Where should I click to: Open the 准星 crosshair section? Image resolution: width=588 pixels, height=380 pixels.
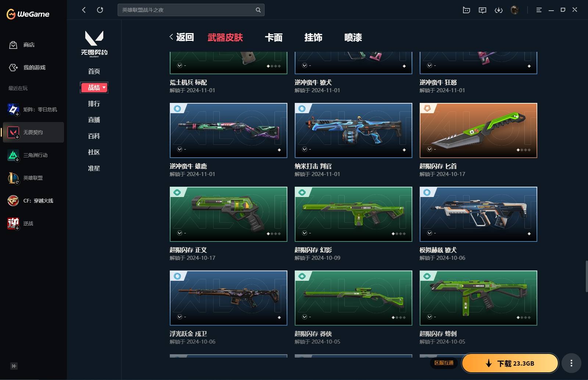tap(94, 168)
